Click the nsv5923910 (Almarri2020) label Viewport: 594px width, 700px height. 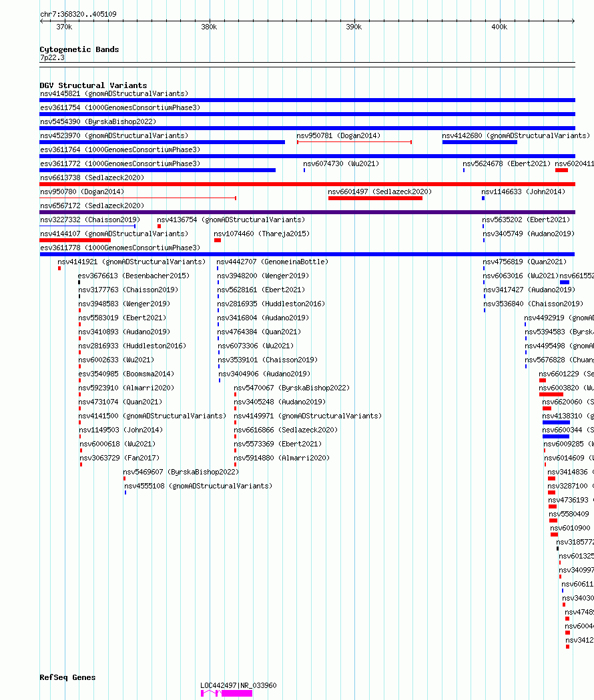[x=126, y=388]
